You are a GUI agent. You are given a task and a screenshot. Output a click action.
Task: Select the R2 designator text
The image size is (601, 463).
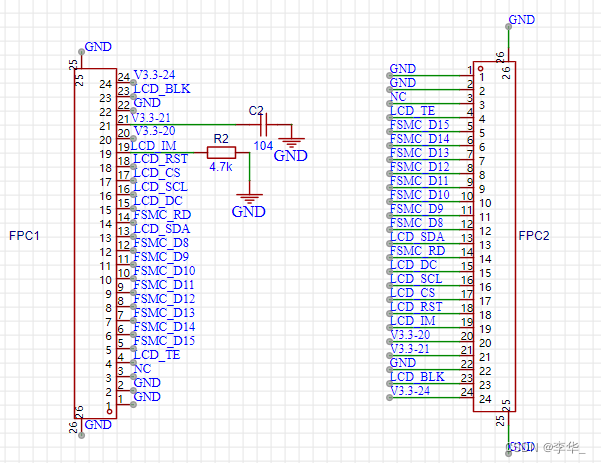(x=221, y=139)
